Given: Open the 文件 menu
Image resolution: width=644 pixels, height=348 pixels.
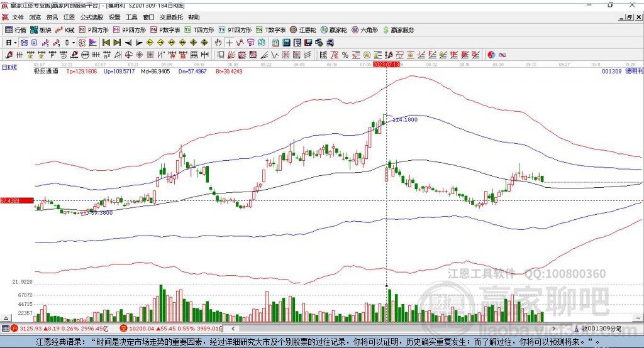Looking at the screenshot, I should click(18, 17).
